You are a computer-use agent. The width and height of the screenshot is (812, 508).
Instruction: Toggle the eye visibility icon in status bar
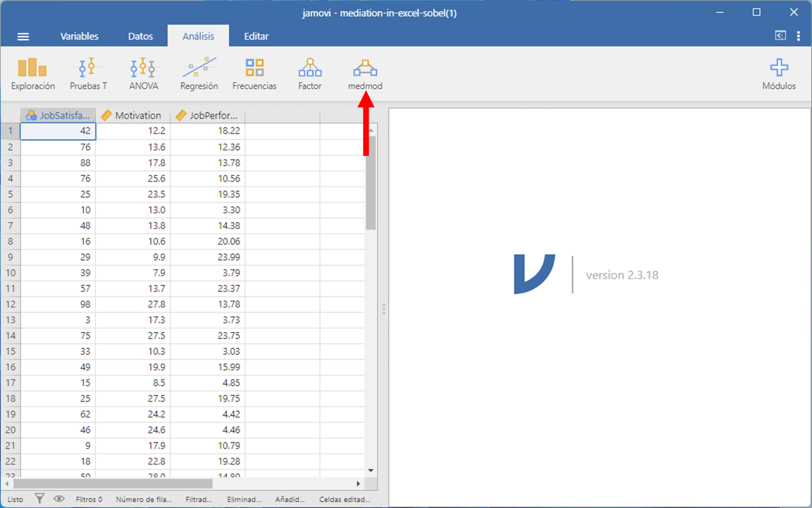point(59,499)
